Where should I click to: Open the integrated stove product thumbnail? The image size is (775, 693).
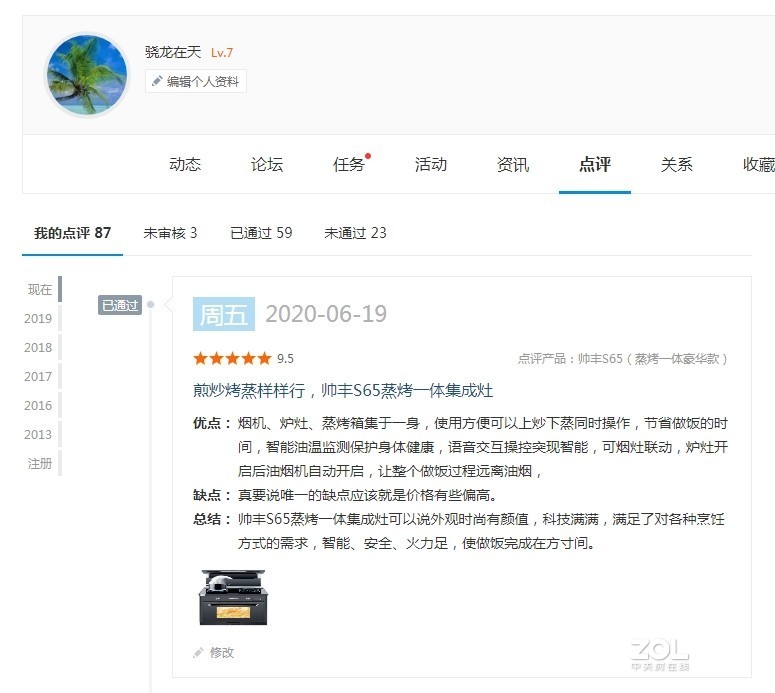(233, 597)
